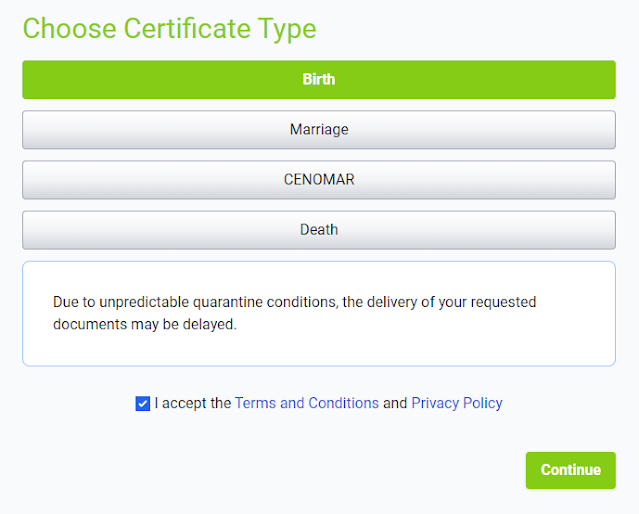Pick the CENOMAR certificate option
Screen dimensions: 639x514
pos(319,180)
